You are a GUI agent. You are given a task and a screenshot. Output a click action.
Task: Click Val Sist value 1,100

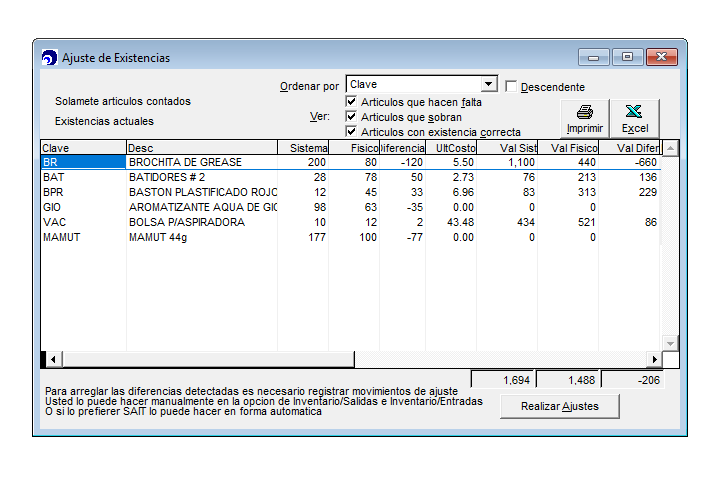(521, 162)
